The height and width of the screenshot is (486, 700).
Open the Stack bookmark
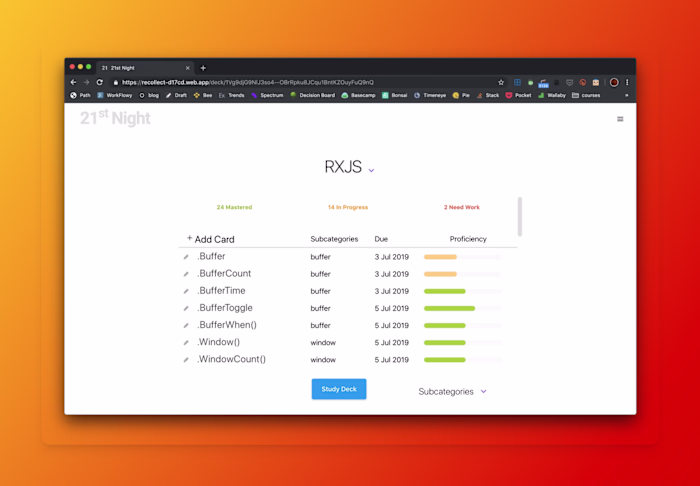pyautogui.click(x=488, y=96)
